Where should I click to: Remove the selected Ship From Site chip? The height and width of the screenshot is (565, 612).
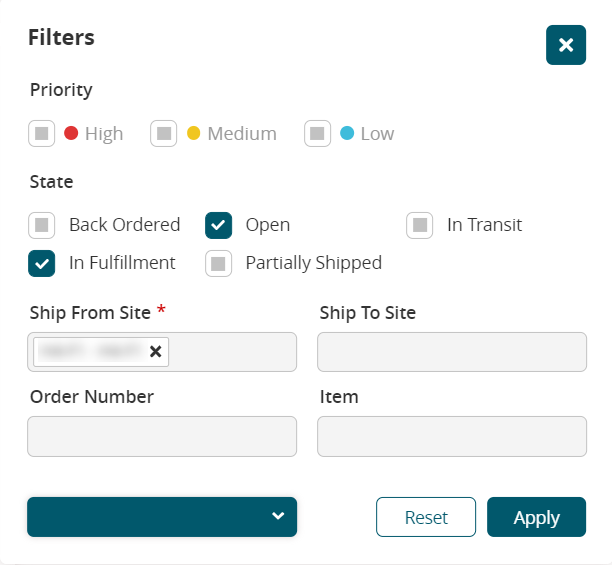pyautogui.click(x=155, y=351)
